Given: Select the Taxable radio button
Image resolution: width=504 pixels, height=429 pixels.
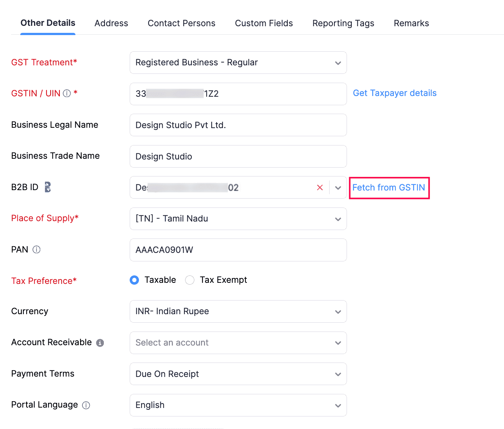Looking at the screenshot, I should [x=134, y=280].
